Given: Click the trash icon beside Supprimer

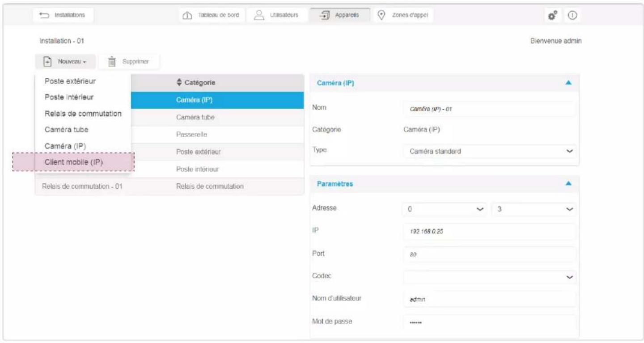Looking at the screenshot, I should [112, 62].
